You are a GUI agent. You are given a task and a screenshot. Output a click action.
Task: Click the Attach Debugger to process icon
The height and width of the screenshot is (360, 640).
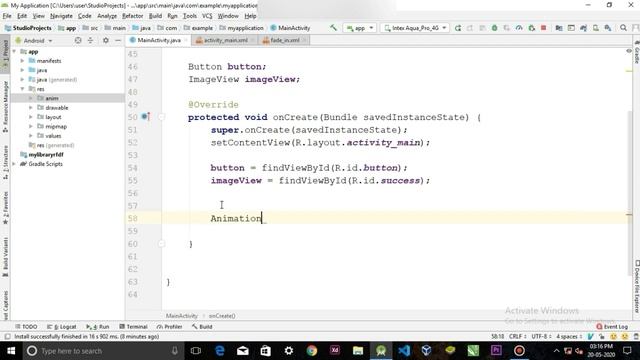tap(531, 28)
